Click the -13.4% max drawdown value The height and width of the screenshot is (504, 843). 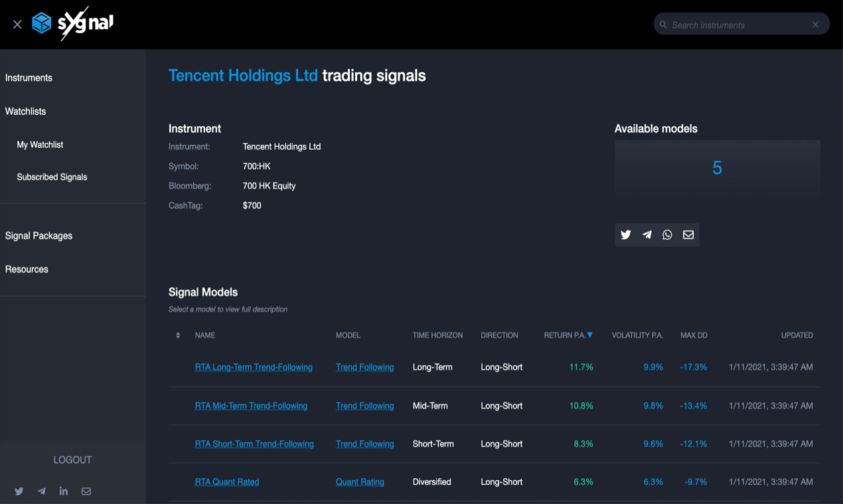tap(694, 406)
